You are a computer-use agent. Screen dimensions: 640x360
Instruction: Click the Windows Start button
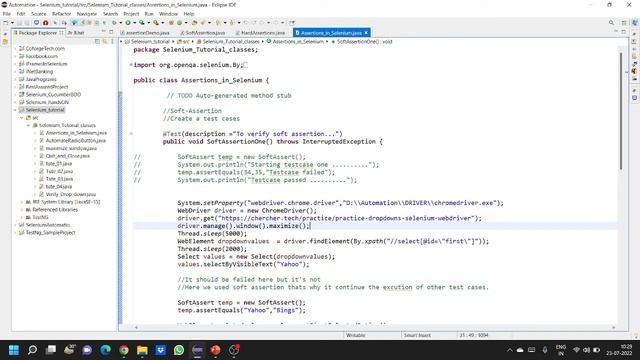click(x=14, y=350)
